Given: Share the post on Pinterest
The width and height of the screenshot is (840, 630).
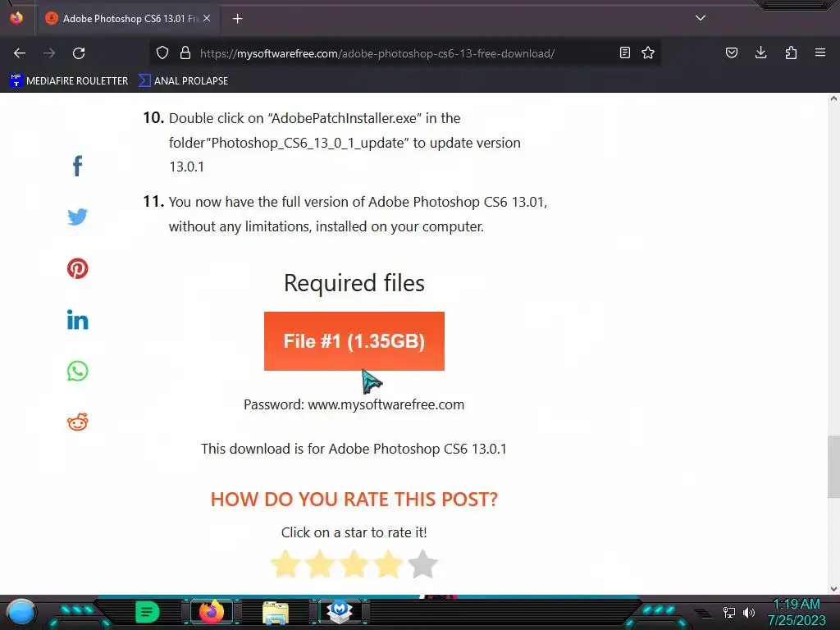Looking at the screenshot, I should [78, 268].
